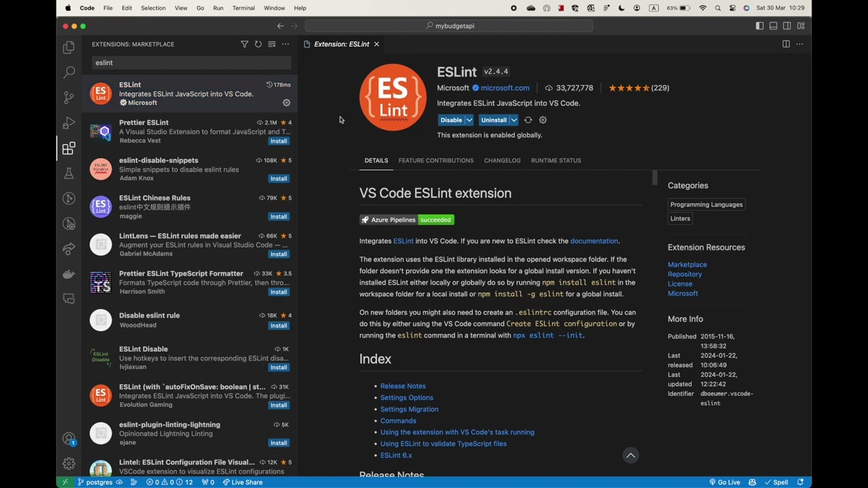Select the Details tab
Viewport: 868px width, 488px height.
376,161
